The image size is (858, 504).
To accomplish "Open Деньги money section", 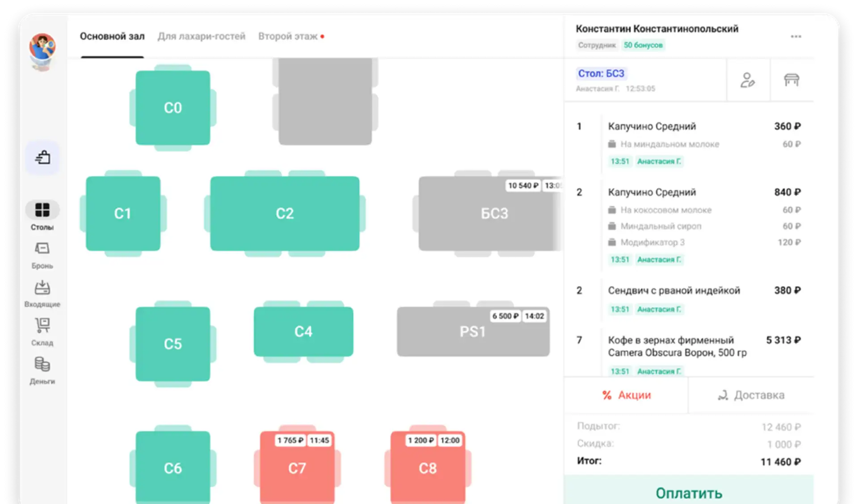I will click(x=42, y=371).
